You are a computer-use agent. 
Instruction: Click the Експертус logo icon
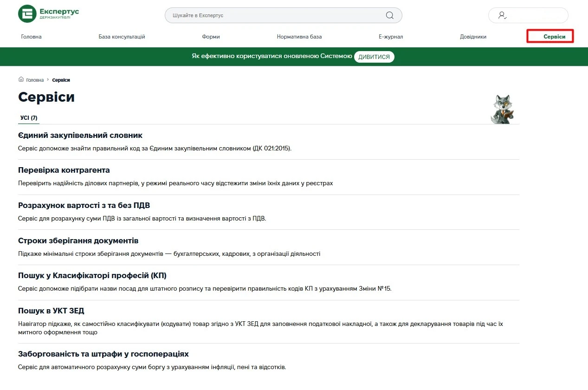[x=27, y=14]
